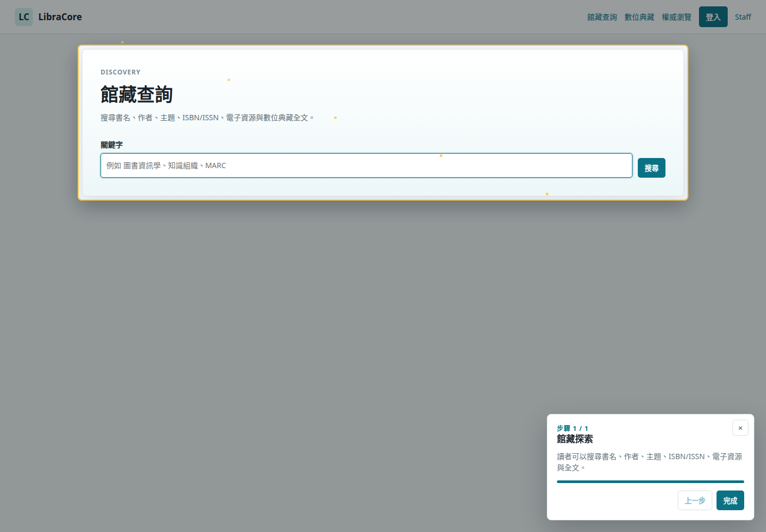Click the 館藏探索 tour title
Viewport: 766px width, 532px height.
[x=575, y=439]
